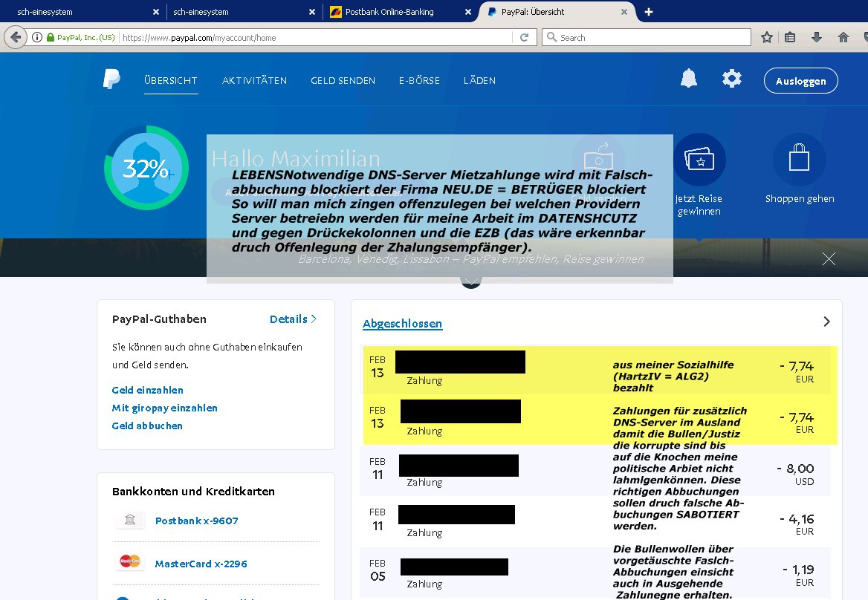The width and height of the screenshot is (868, 600).
Task: Focus the browser address bar
Action: tap(316, 38)
